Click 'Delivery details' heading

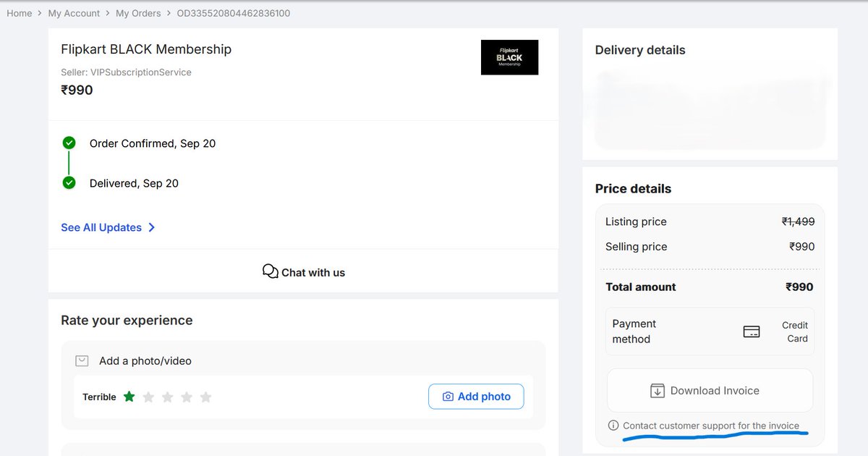640,50
